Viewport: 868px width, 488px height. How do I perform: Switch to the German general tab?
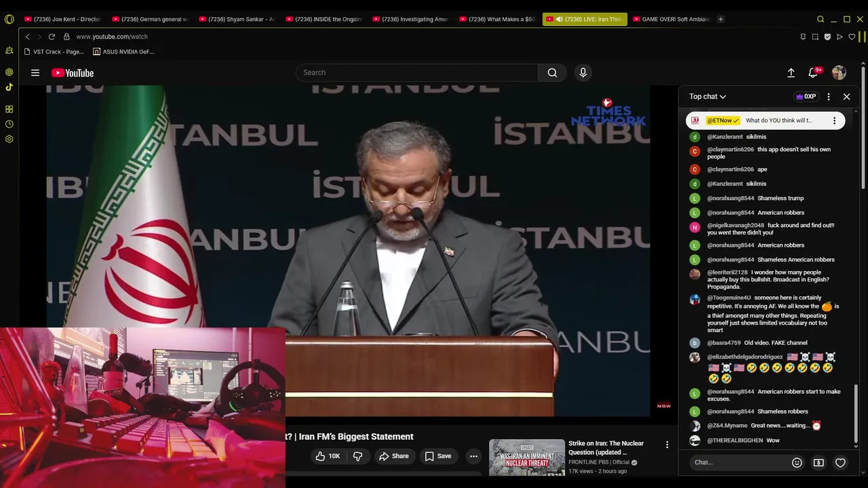[x=149, y=19]
